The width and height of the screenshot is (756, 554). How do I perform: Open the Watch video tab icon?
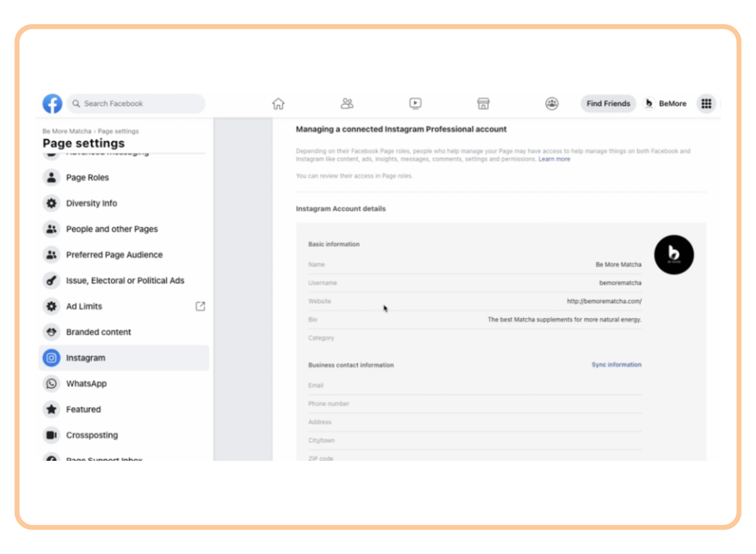click(x=415, y=104)
